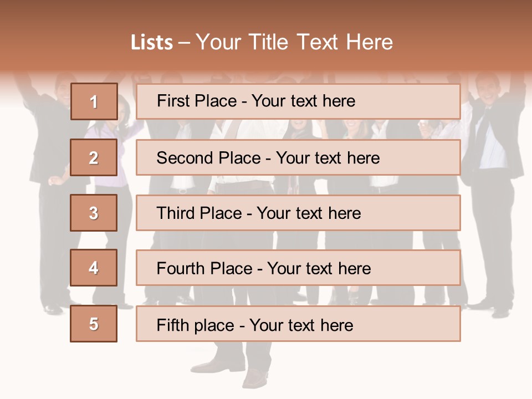
Task: Select the far-left man's shoes
Action: point(54,309)
